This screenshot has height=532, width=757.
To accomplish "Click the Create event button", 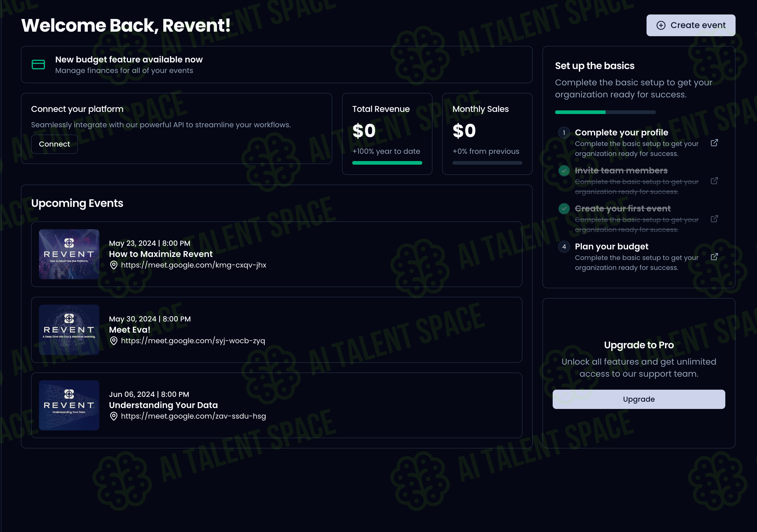I will [691, 25].
